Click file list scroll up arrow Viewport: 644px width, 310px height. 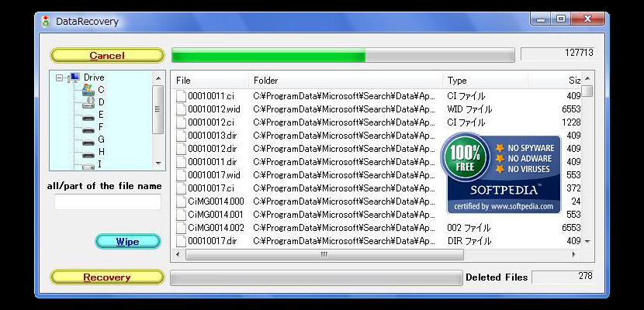pyautogui.click(x=587, y=78)
